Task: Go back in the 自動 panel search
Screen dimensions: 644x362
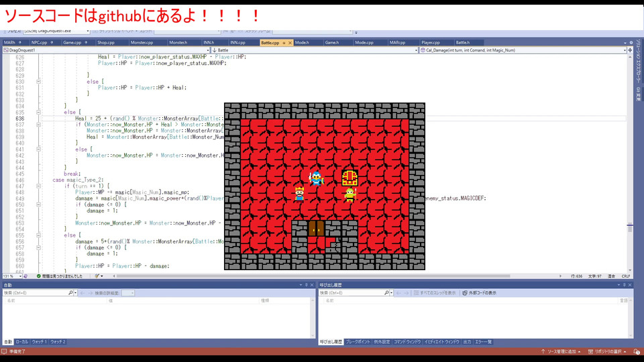Action: click(83, 293)
